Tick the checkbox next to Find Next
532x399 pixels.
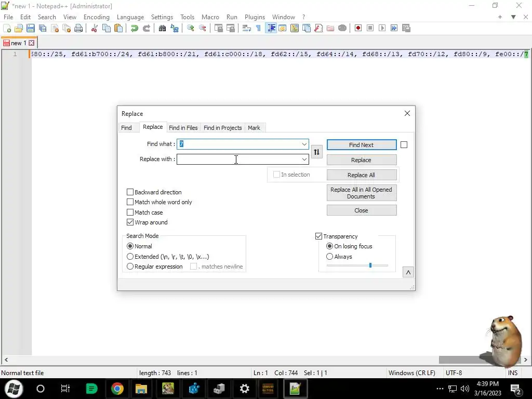(x=404, y=145)
